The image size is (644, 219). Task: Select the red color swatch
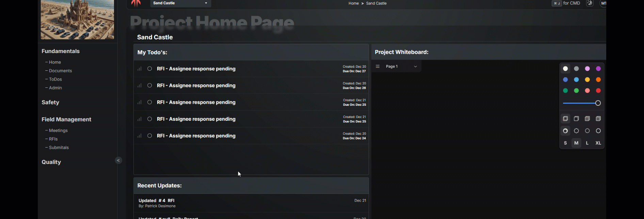pos(598,91)
